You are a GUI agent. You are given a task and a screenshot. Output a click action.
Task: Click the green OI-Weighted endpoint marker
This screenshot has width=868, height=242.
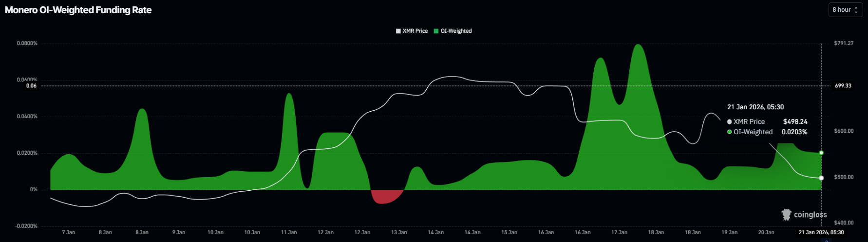[x=821, y=153]
